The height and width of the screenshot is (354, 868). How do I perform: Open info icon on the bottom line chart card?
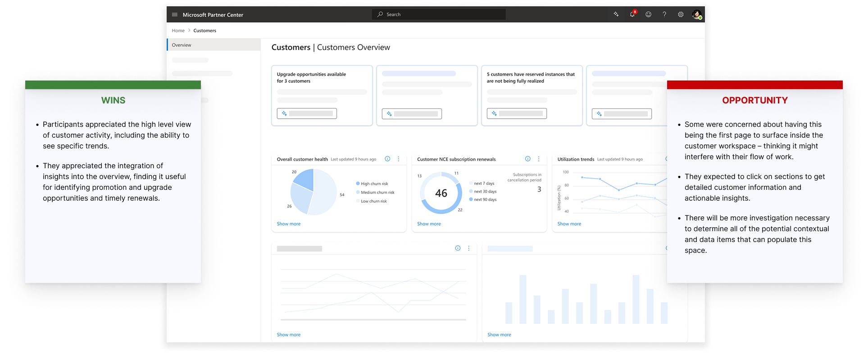458,248
